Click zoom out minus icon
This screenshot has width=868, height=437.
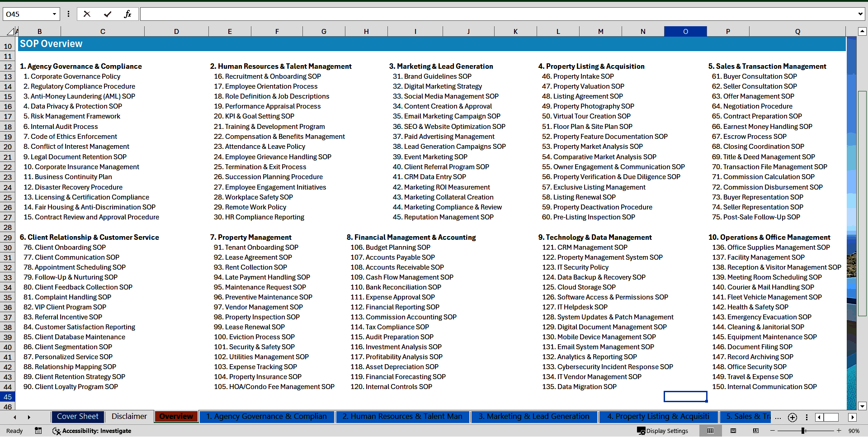[772, 431]
